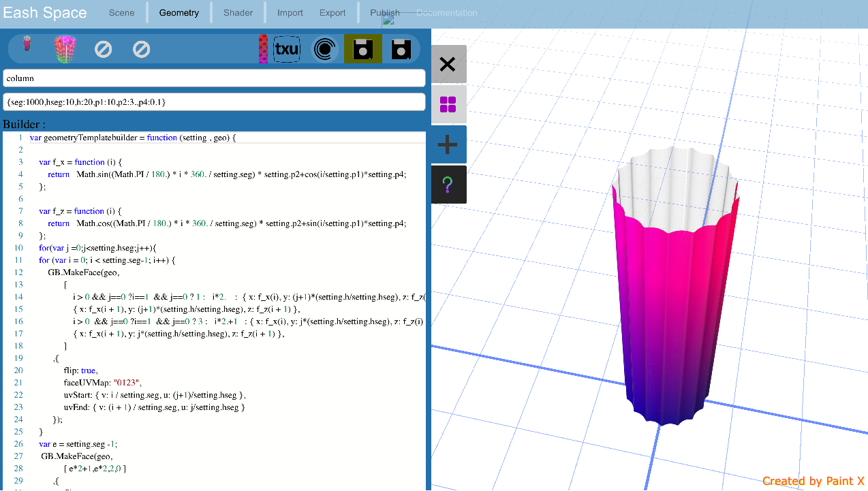Close the editor panel with X button
Screen dimensions: 868x491
pyautogui.click(x=448, y=64)
